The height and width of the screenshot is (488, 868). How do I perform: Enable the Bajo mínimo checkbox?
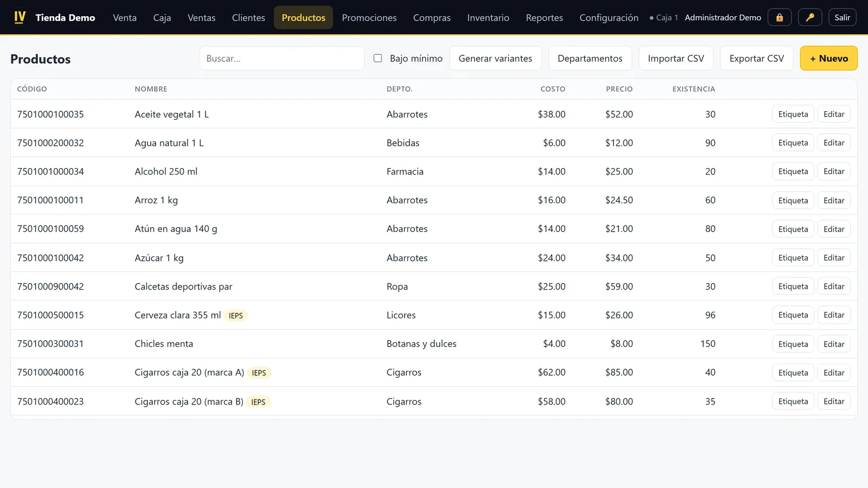pyautogui.click(x=378, y=58)
